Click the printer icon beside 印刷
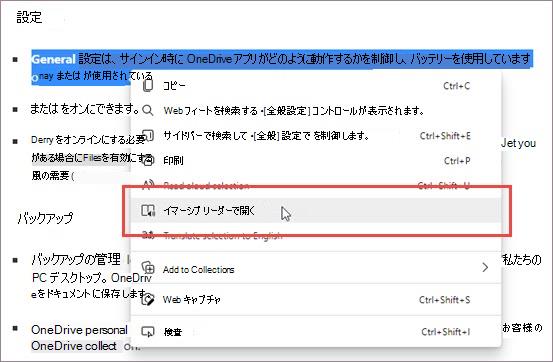The image size is (553, 362). pyautogui.click(x=148, y=161)
